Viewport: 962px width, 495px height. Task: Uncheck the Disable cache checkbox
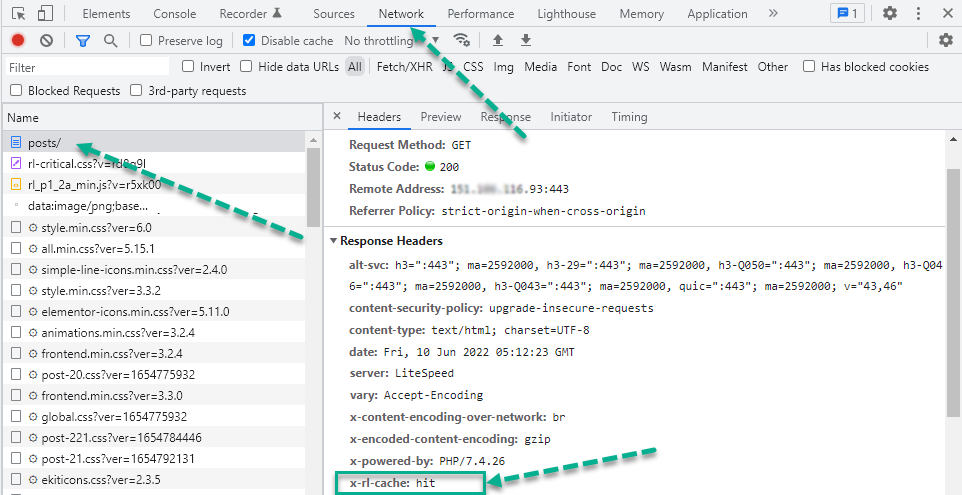click(249, 40)
